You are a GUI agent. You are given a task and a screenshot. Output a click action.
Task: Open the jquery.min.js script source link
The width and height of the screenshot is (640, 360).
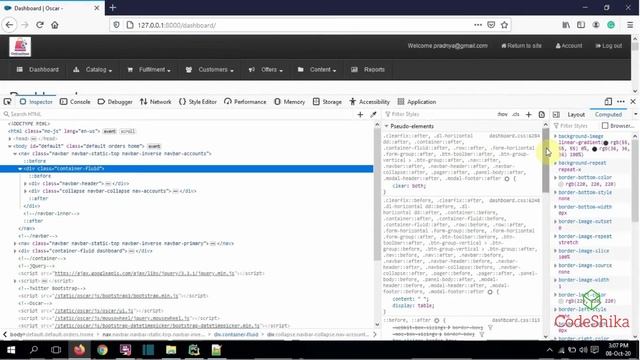click(144, 273)
